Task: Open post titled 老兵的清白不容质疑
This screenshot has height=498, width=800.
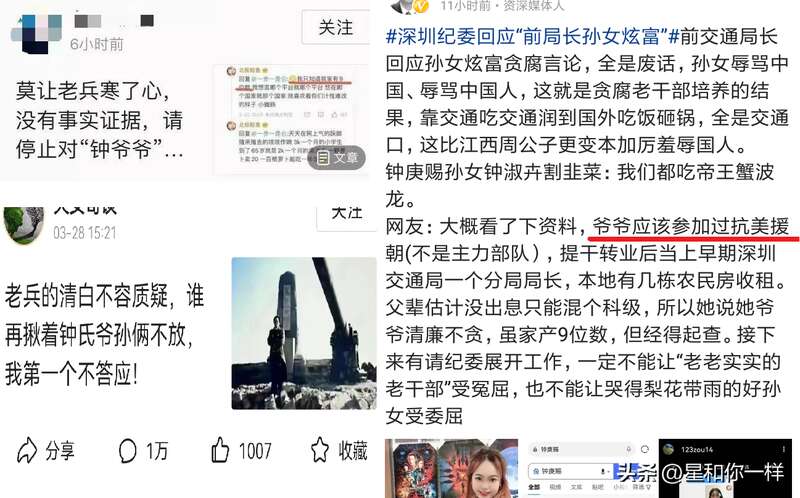Action: [105, 334]
